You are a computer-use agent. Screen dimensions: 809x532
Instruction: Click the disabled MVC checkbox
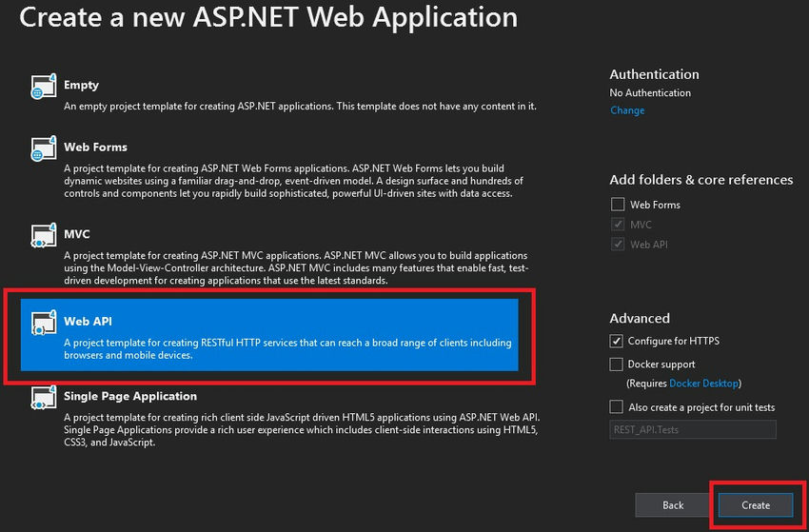click(618, 224)
